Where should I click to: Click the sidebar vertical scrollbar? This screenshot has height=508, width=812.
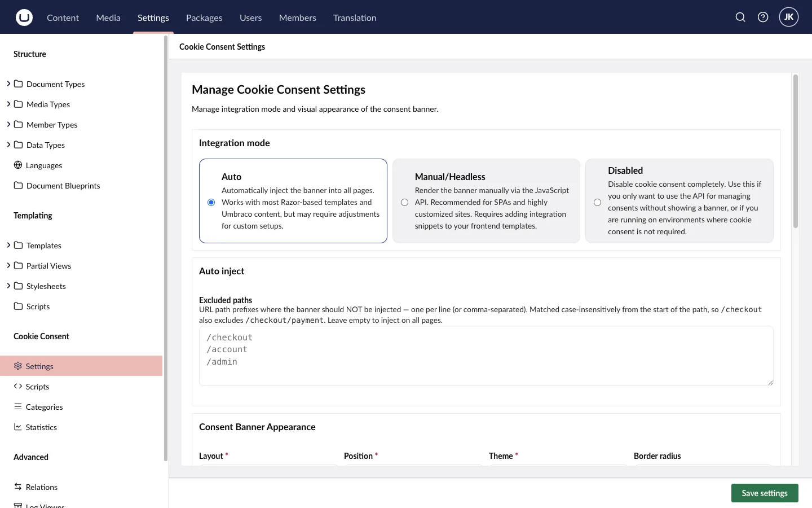click(x=165, y=248)
